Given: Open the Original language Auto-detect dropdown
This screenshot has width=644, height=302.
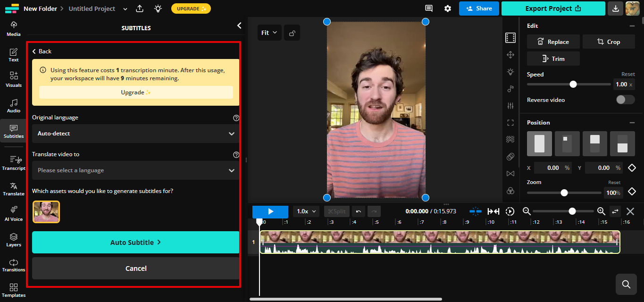Looking at the screenshot, I should pyautogui.click(x=135, y=134).
